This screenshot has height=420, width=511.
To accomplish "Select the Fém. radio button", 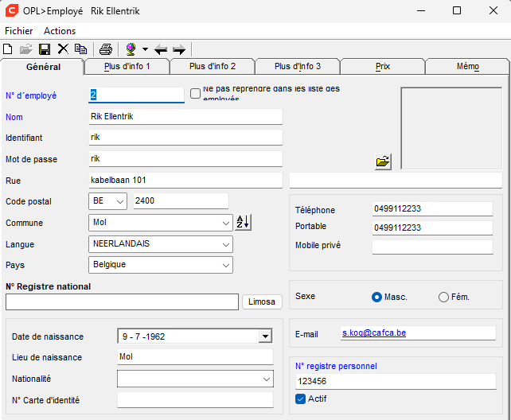I will coord(443,297).
